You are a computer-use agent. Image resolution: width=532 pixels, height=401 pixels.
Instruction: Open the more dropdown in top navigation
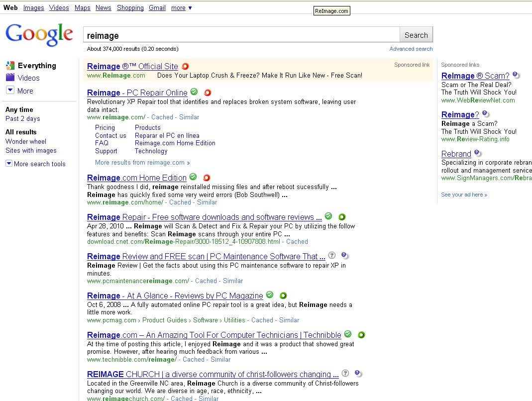pos(182,8)
